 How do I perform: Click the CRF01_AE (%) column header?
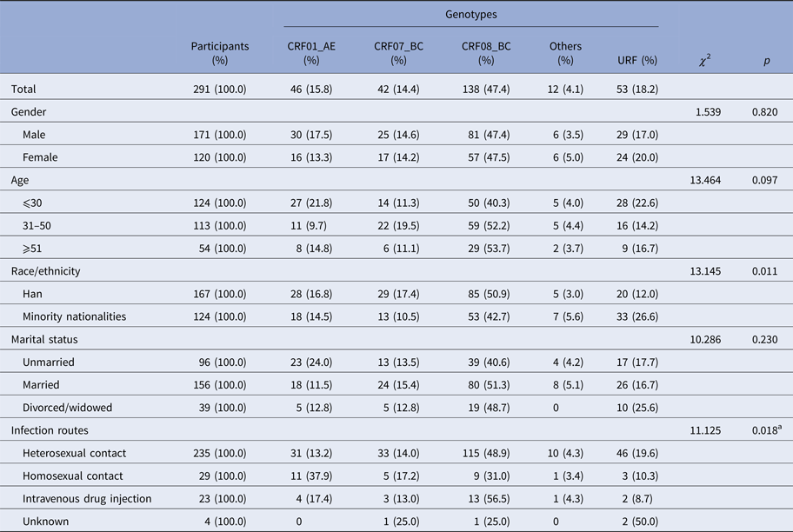coord(311,53)
